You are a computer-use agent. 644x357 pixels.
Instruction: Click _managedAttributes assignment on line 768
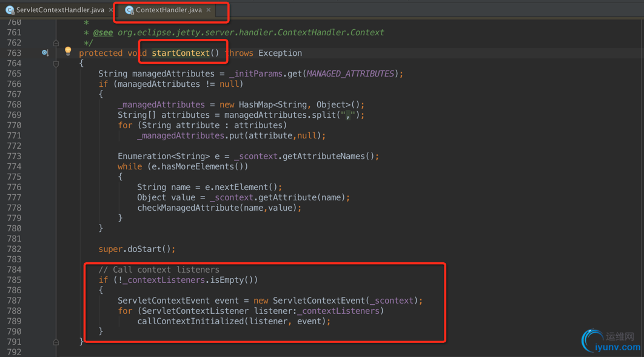click(161, 104)
